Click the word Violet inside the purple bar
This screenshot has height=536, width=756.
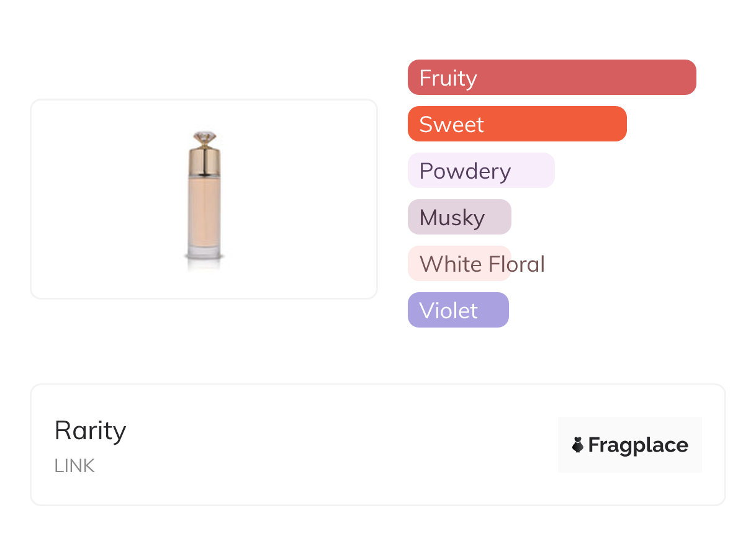(x=448, y=311)
